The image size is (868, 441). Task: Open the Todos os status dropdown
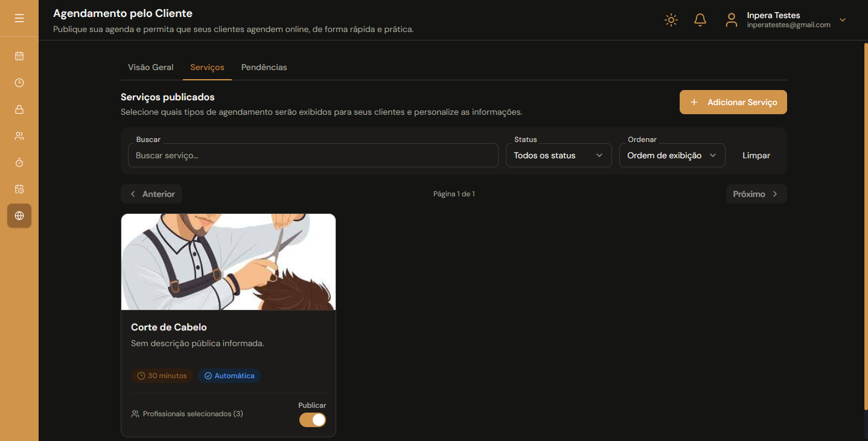tap(559, 155)
